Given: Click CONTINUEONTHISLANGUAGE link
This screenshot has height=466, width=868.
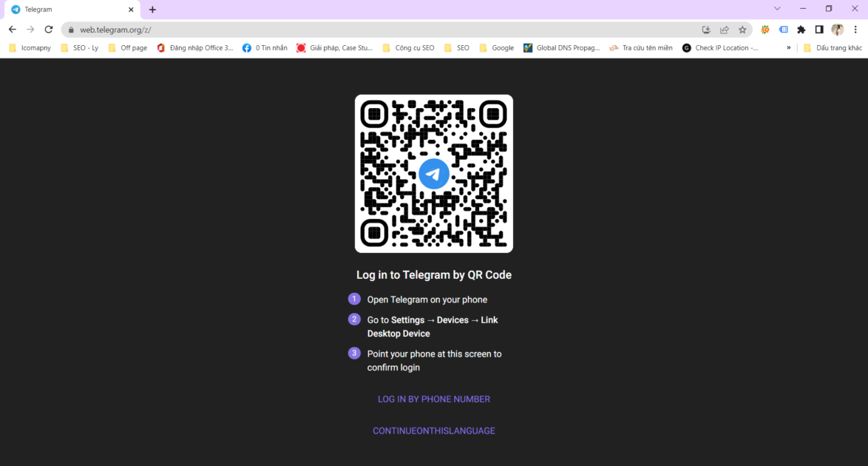Looking at the screenshot, I should [x=434, y=430].
